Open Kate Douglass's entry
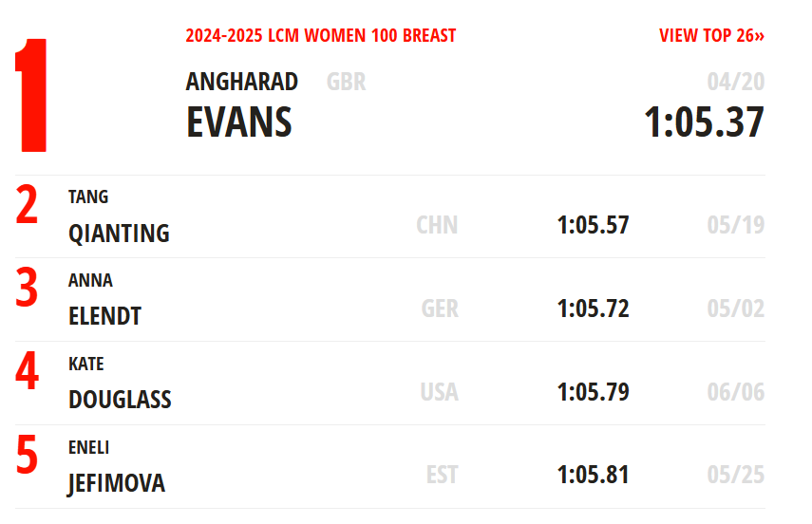 pyautogui.click(x=390, y=384)
